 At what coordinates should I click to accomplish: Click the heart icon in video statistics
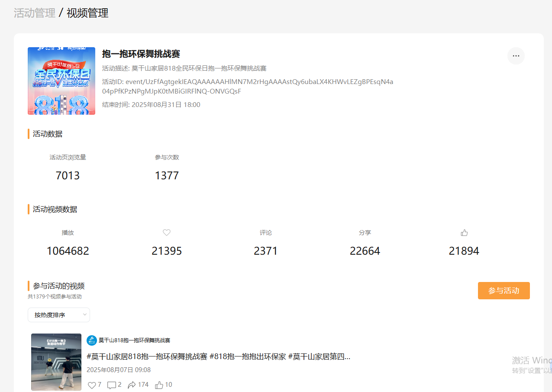coord(167,233)
